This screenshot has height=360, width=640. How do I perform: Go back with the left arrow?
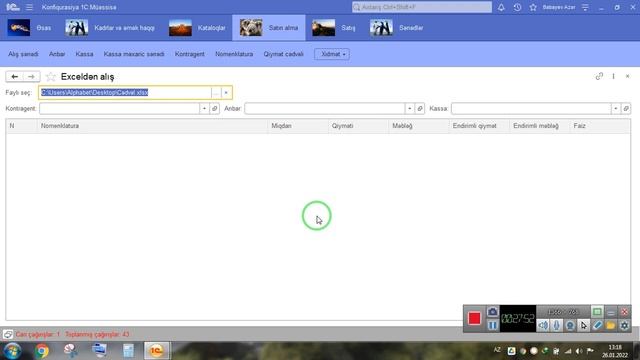click(14, 76)
